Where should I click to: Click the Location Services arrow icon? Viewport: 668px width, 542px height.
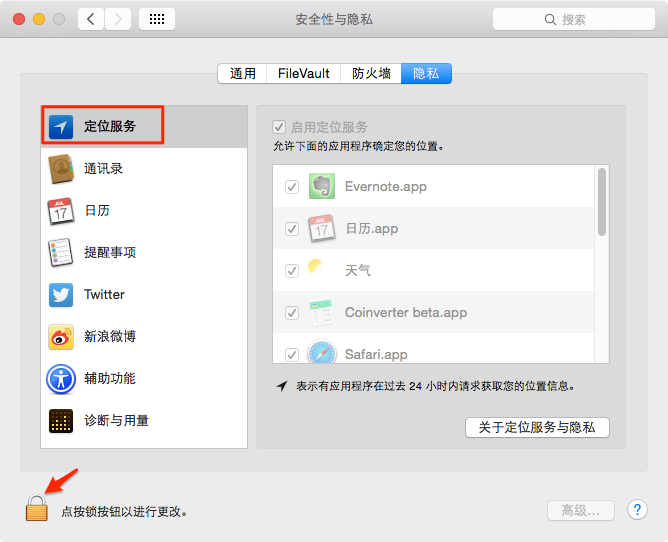point(60,127)
